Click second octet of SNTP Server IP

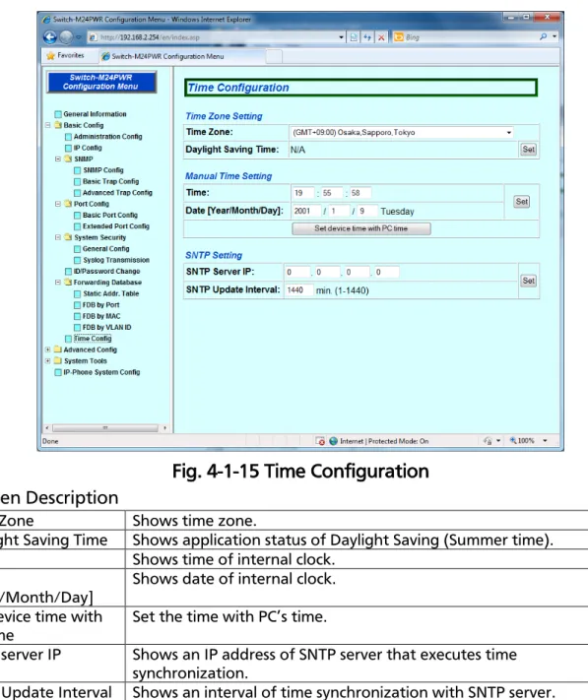coord(327,272)
